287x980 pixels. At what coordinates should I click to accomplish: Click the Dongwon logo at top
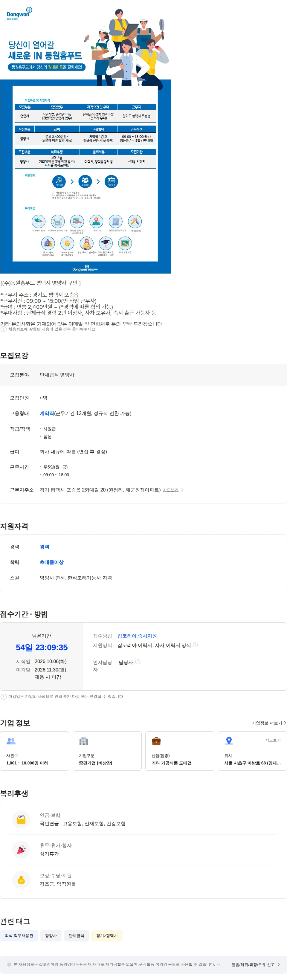(x=19, y=13)
